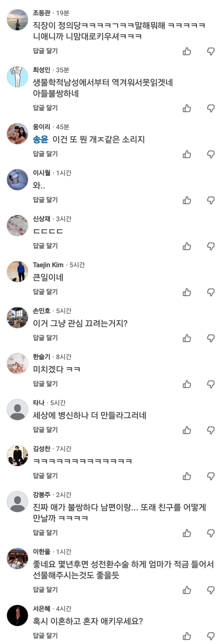Open 강봉주's default profile avatar

(x=17, y=502)
